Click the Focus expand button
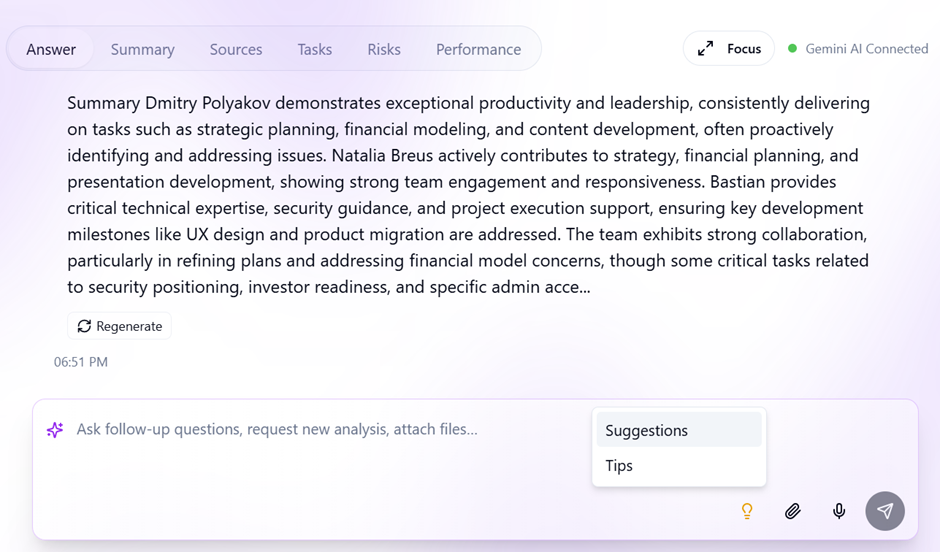The height and width of the screenshot is (552, 940). (729, 49)
